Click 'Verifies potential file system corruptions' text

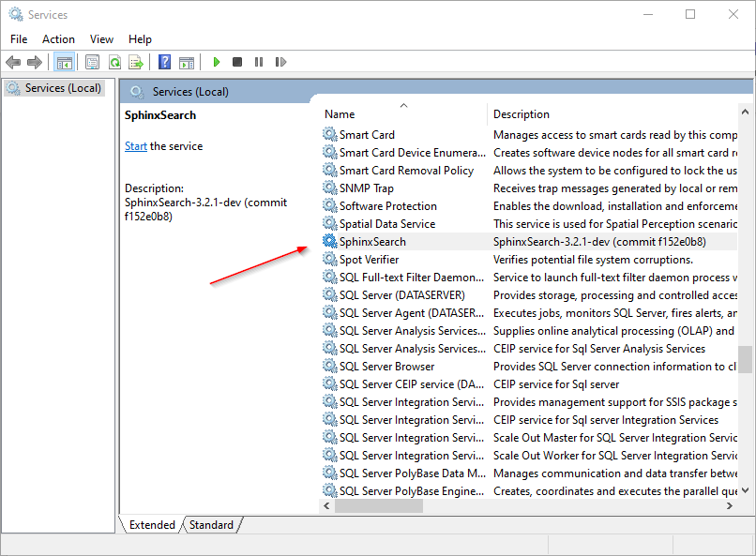(x=593, y=259)
